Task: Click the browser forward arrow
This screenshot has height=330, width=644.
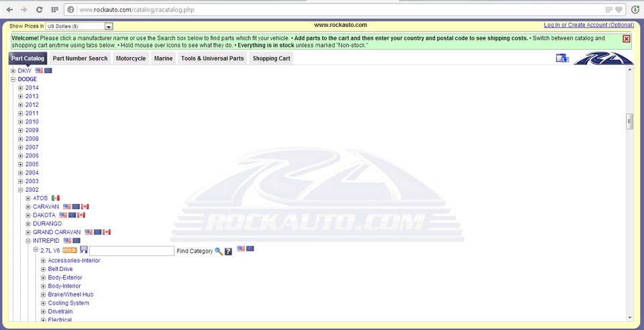Action: (x=24, y=9)
